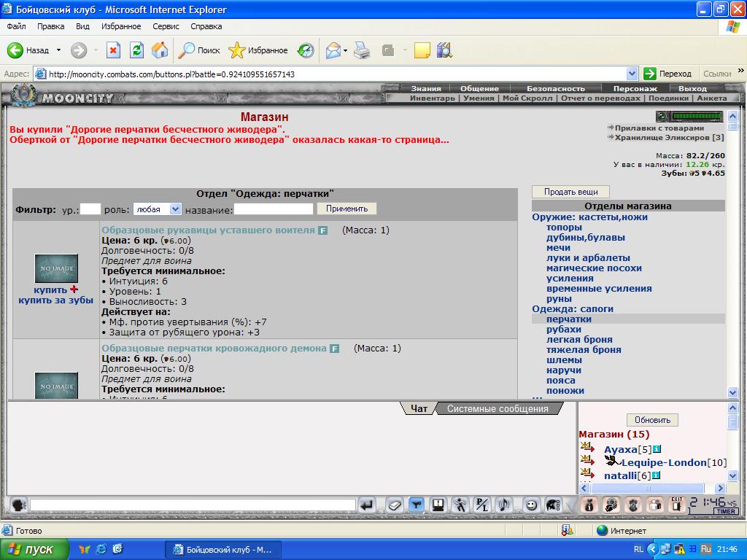Viewport: 747px width, 560px height.
Task: Open the Home page icon
Action: [x=160, y=50]
